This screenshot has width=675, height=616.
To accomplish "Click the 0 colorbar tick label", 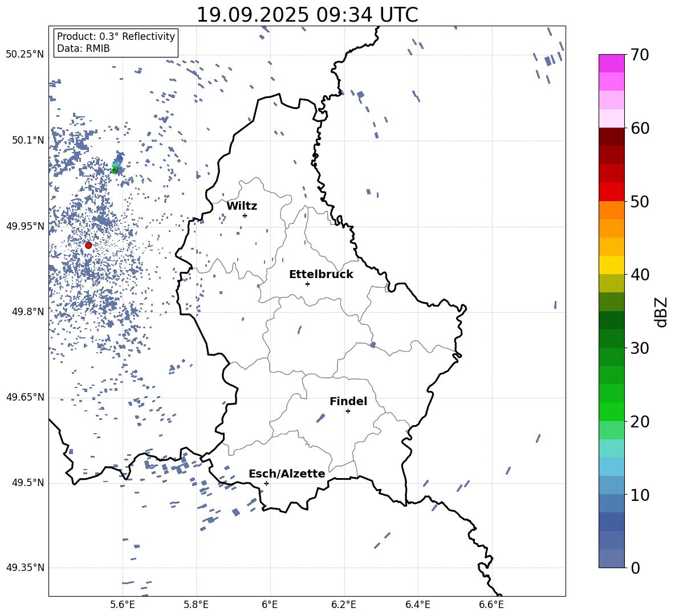I will tap(635, 568).
